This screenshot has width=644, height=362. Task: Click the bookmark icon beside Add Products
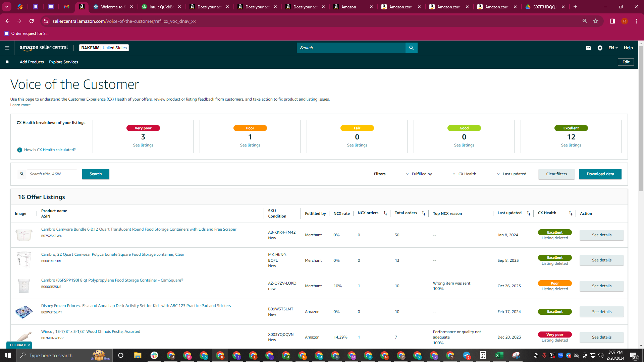click(x=7, y=62)
